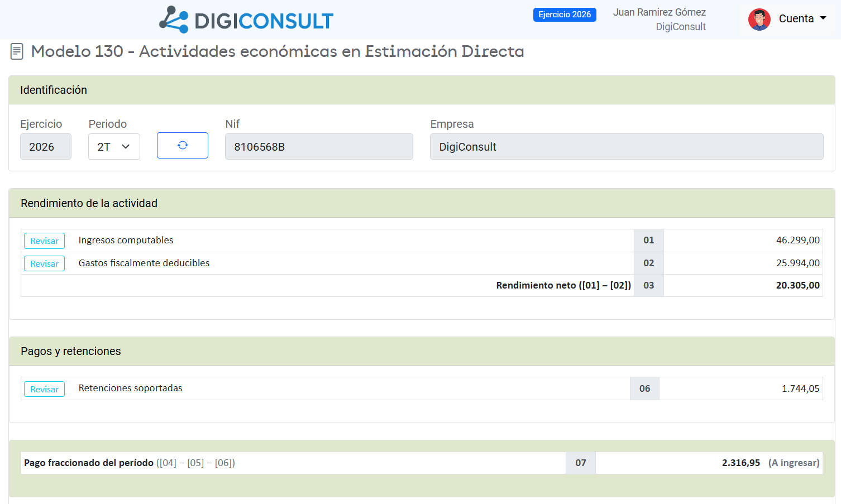841x504 pixels.
Task: Click the Ejercicio 2026 badge
Action: 565,15
